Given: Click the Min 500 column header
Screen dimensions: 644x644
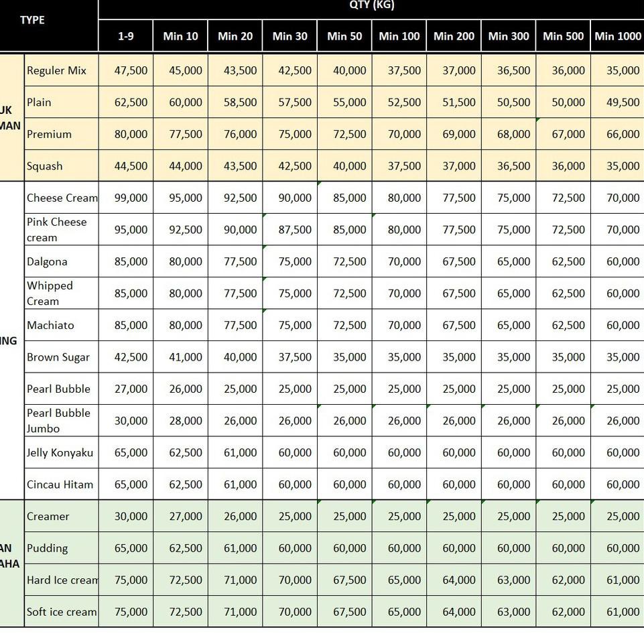Looking at the screenshot, I should pos(563,36).
